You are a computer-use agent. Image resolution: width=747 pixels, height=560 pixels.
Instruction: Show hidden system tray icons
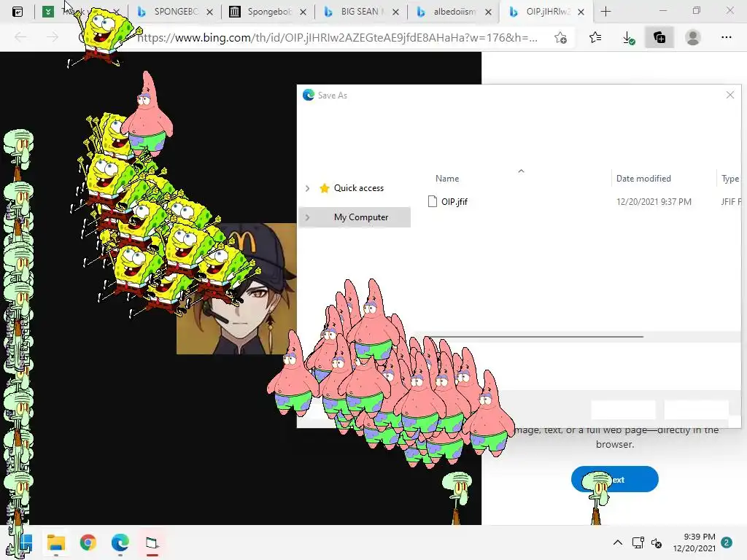click(617, 542)
